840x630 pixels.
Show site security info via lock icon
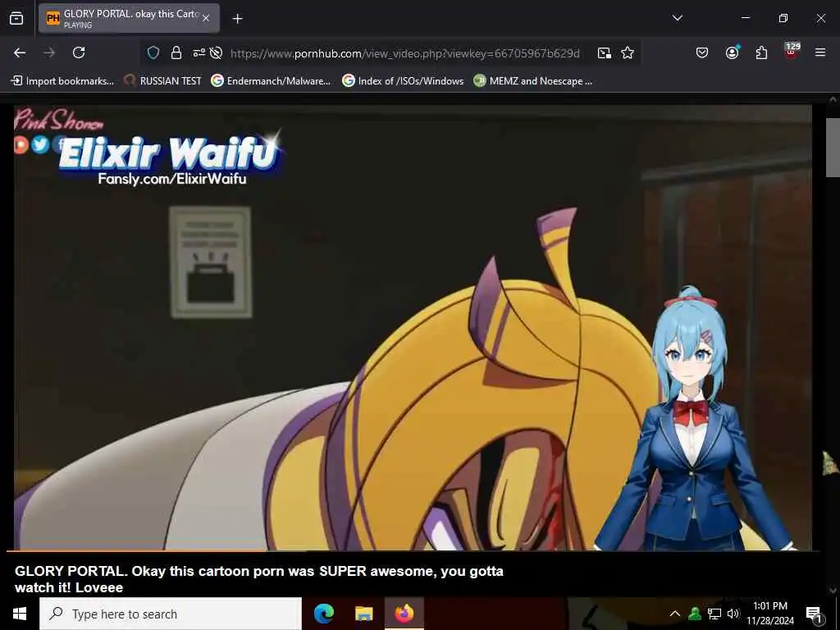176,52
